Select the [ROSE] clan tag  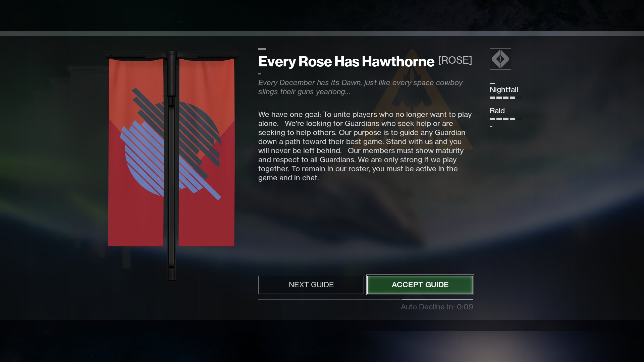455,60
